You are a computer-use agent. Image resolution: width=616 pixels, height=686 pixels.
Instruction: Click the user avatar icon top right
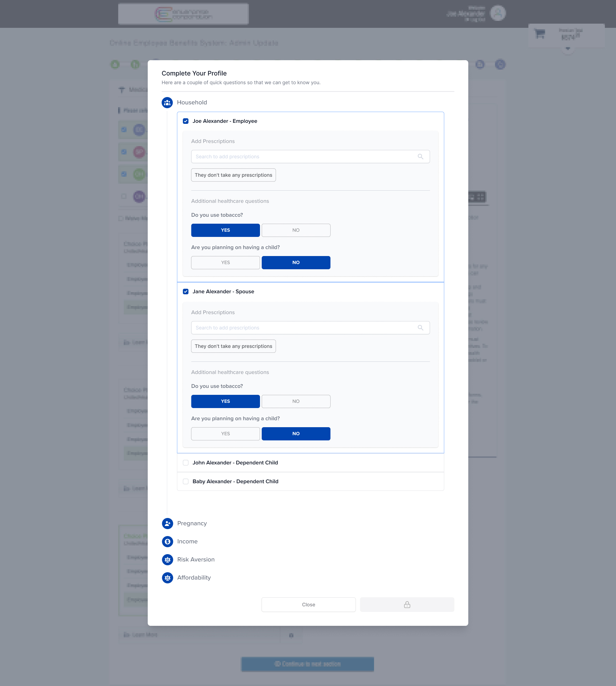tap(498, 13)
